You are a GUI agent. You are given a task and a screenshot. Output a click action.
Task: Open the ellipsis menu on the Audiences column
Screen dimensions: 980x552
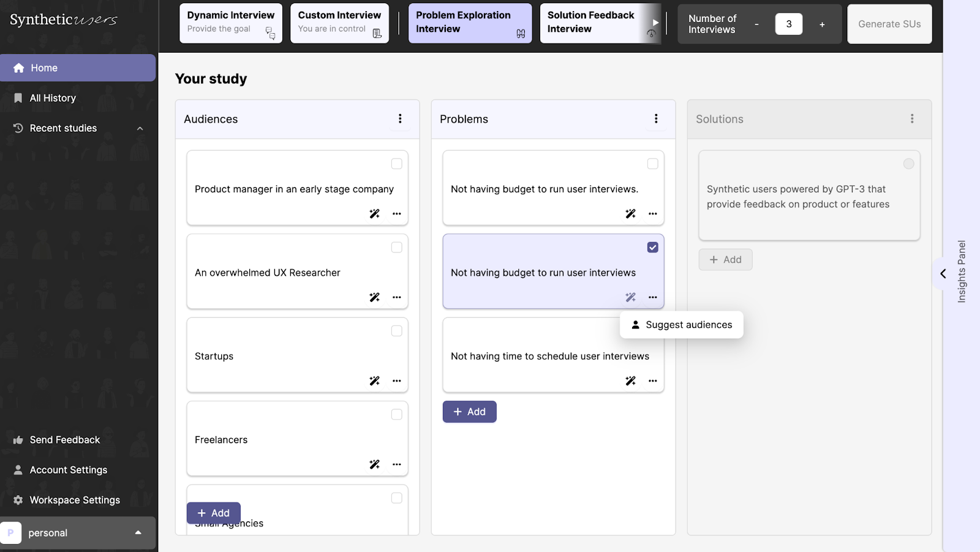click(401, 119)
